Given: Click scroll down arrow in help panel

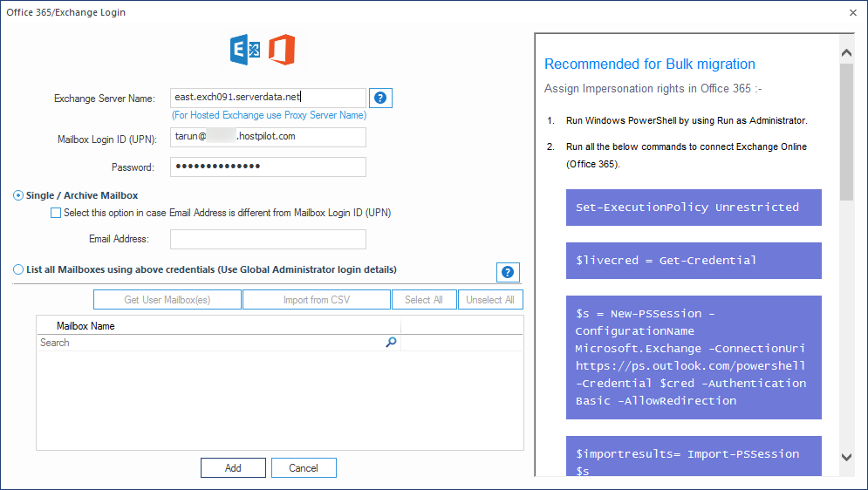Looking at the screenshot, I should click(846, 457).
